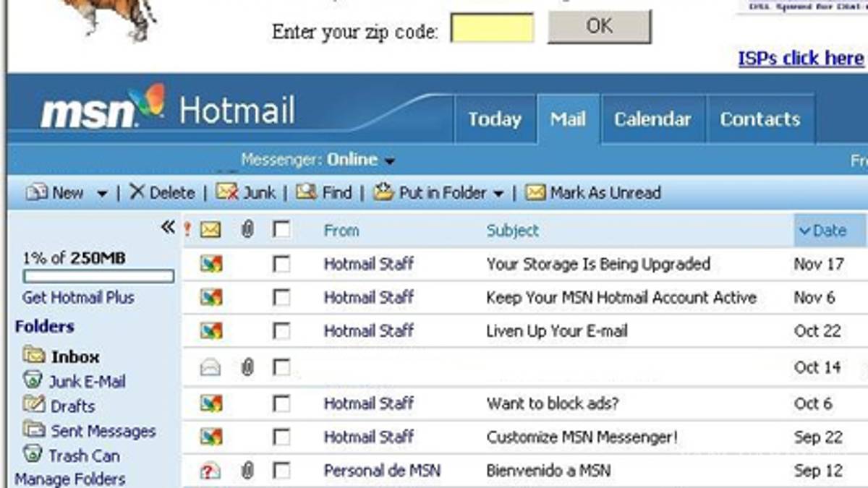This screenshot has height=488, width=868.
Task: Click paperclip icon on the Oct 14 message
Action: point(247,367)
